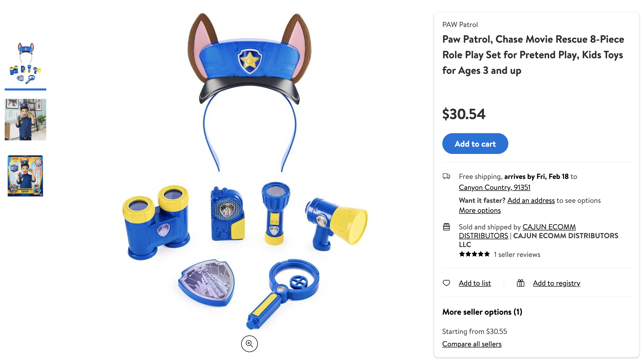Add the Paw Patrol set to cart
The height and width of the screenshot is (362, 644).
[475, 144]
